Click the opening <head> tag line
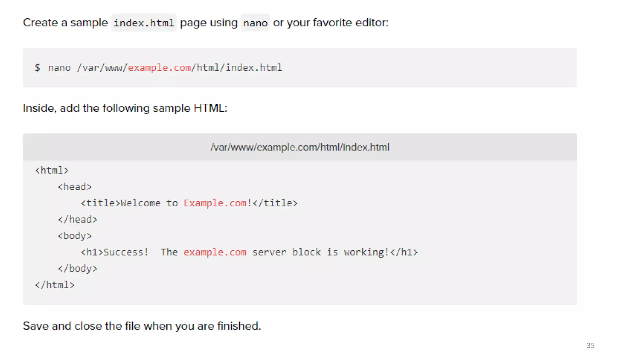644x362 pixels. click(75, 187)
